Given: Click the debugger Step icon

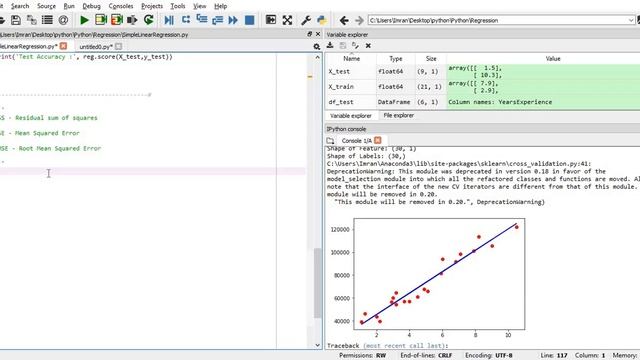Looking at the screenshot, I should [x=186, y=20].
